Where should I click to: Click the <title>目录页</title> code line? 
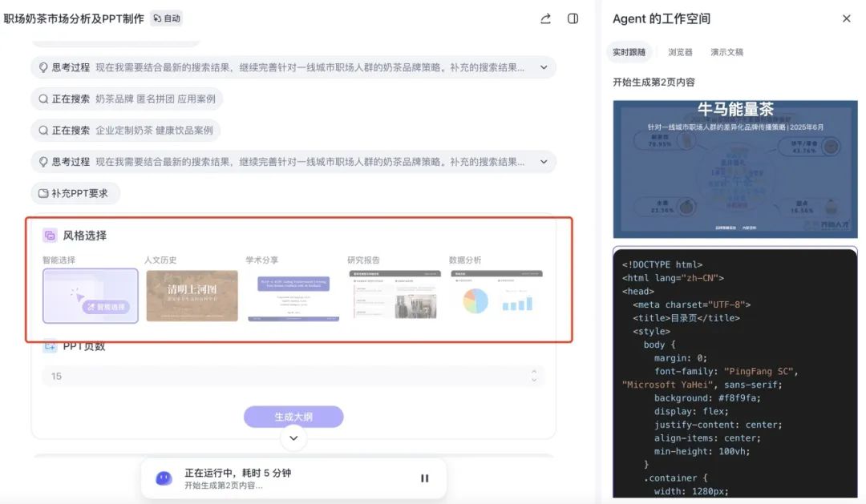[x=686, y=318]
